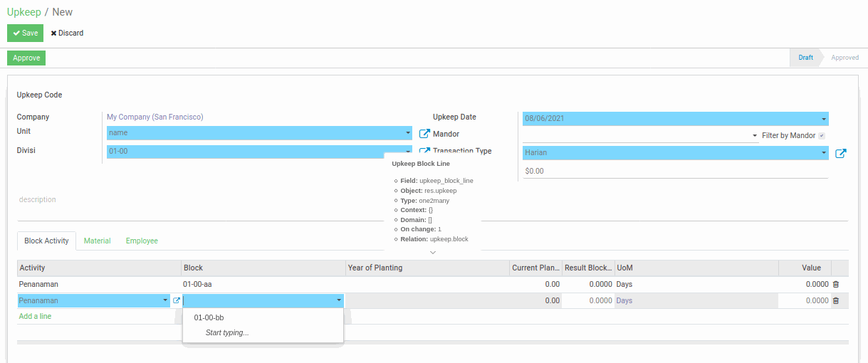The image size is (868, 363).
Task: Click the Save button
Action: [25, 33]
